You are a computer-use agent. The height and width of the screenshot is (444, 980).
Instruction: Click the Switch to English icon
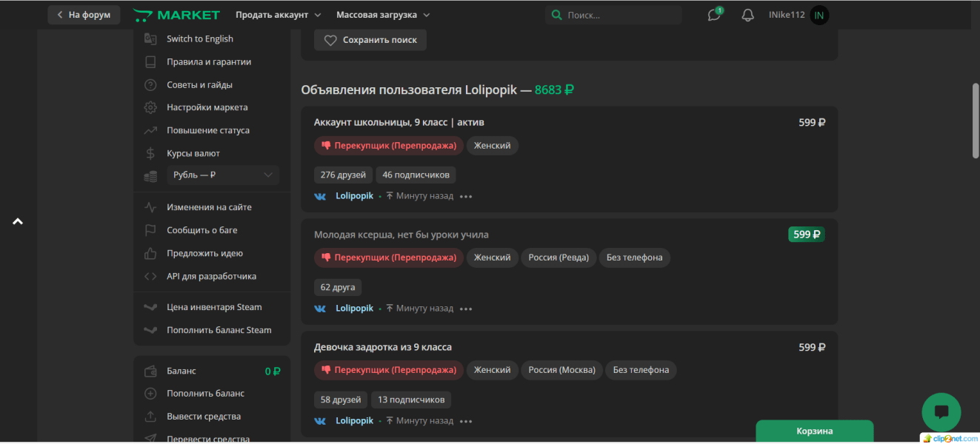[x=150, y=38]
